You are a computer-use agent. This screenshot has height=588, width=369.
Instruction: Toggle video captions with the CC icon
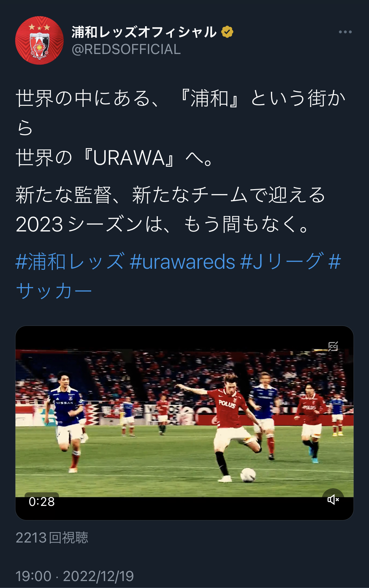333,346
